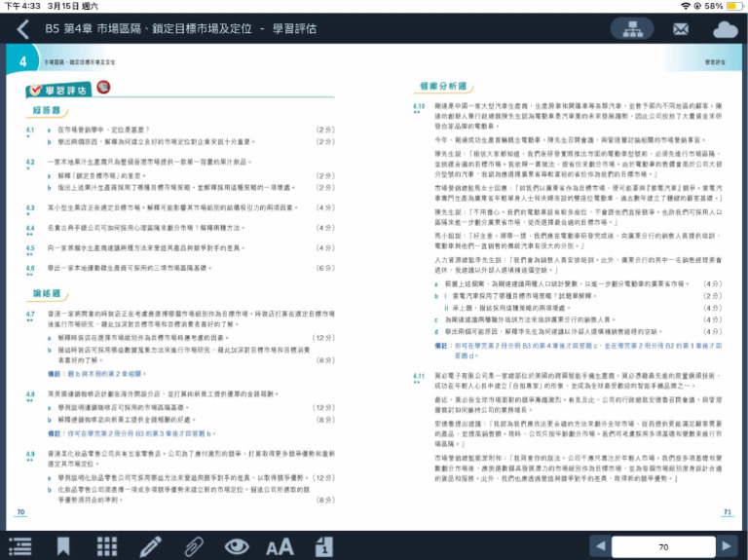Screen dimensions: 748x560
Task: Tap the blue note under question 4.7
Action: click(97, 373)
